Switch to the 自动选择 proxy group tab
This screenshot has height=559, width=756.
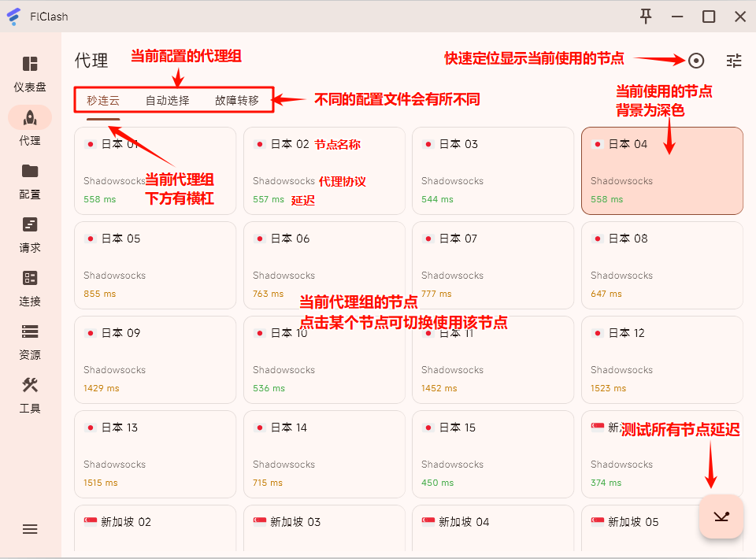167,101
